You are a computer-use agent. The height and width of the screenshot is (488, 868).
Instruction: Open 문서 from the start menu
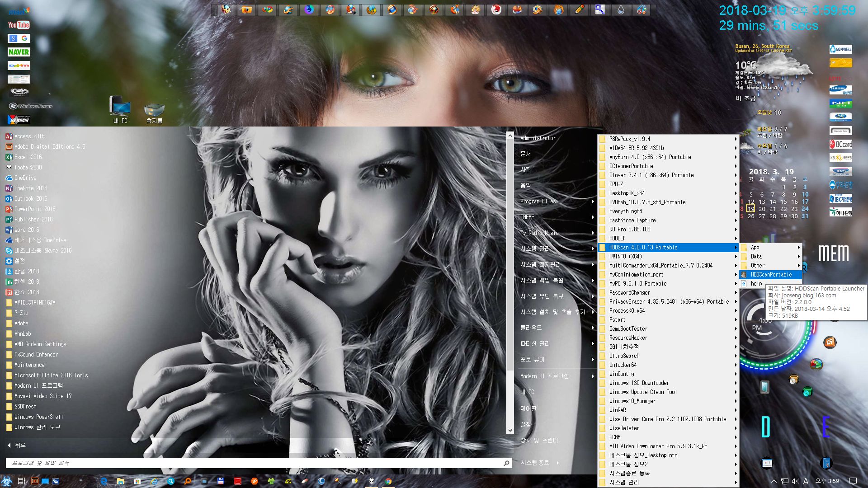[x=526, y=154]
